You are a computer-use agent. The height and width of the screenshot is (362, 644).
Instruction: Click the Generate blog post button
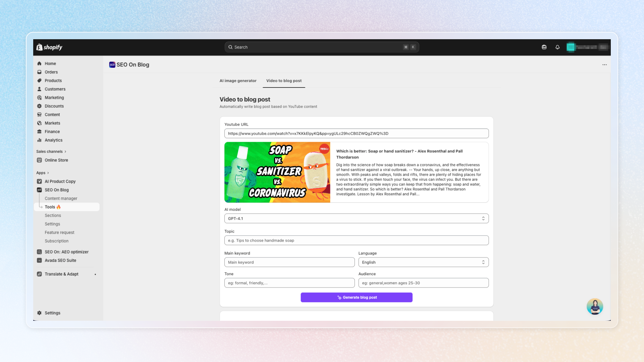click(x=356, y=297)
